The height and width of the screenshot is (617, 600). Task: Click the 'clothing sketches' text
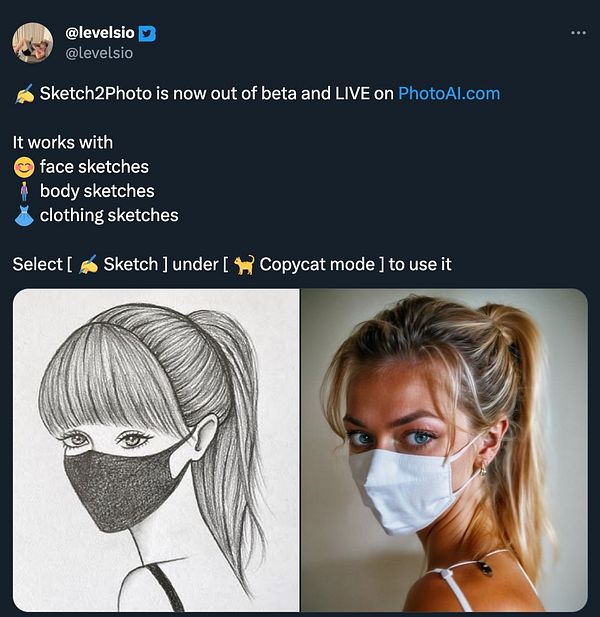click(x=109, y=216)
